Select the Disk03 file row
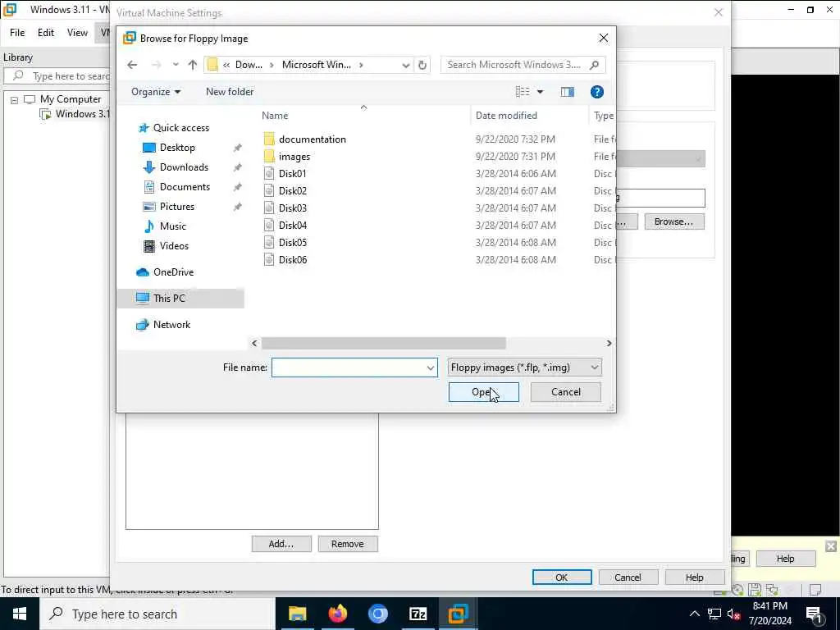The image size is (840, 630). tap(293, 208)
